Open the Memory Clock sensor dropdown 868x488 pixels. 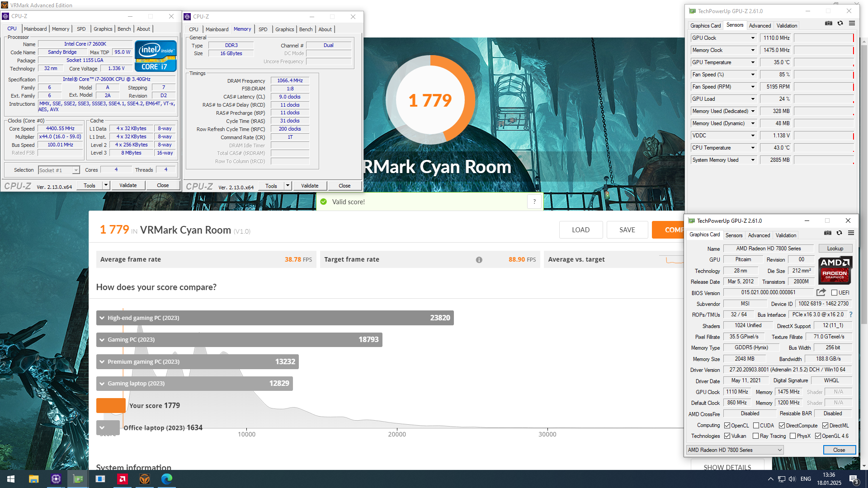click(753, 50)
